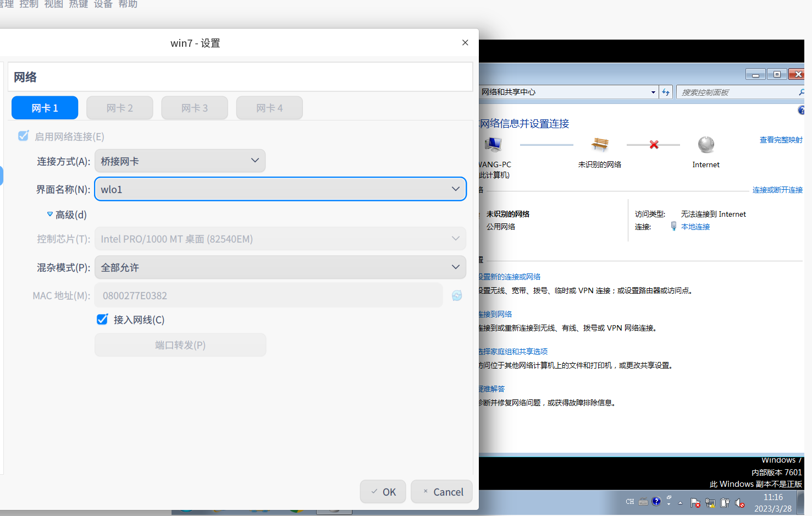This screenshot has height=516, width=812.
Task: Open the 本地连接 link
Action: coord(695,227)
